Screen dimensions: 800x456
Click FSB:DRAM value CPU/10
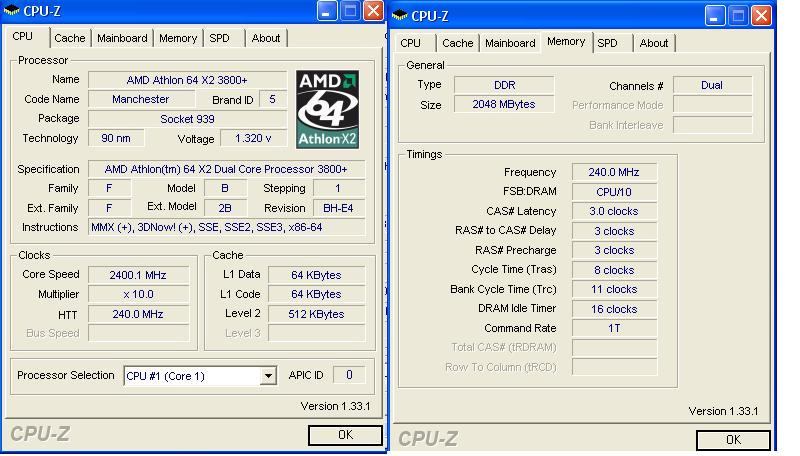point(614,192)
